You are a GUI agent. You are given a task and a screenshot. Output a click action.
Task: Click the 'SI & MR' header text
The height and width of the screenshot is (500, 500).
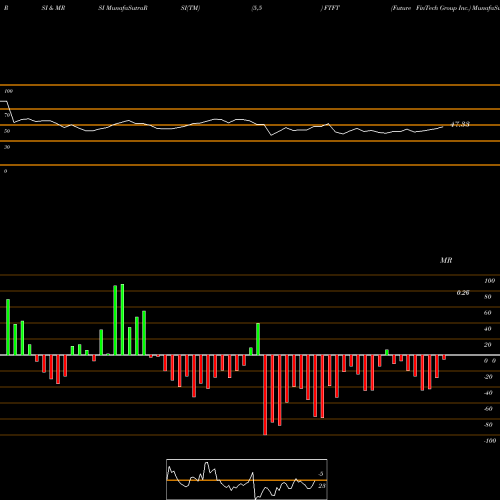pos(53,8)
